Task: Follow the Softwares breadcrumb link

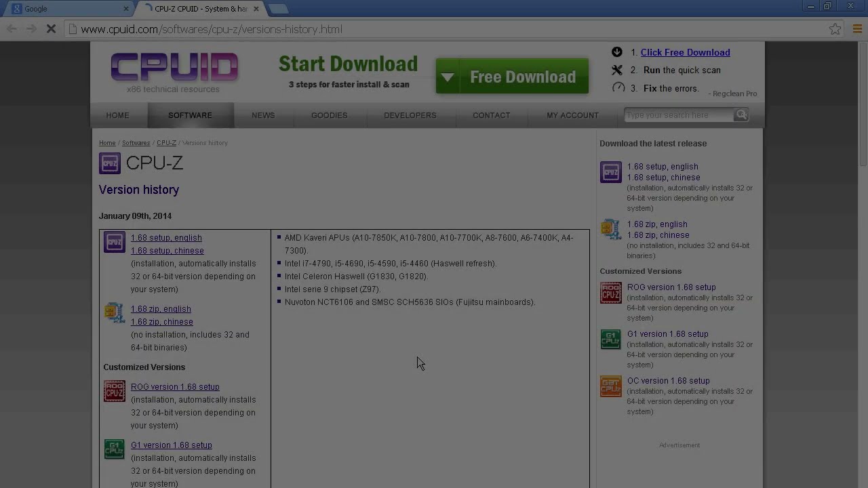Action: [x=136, y=143]
